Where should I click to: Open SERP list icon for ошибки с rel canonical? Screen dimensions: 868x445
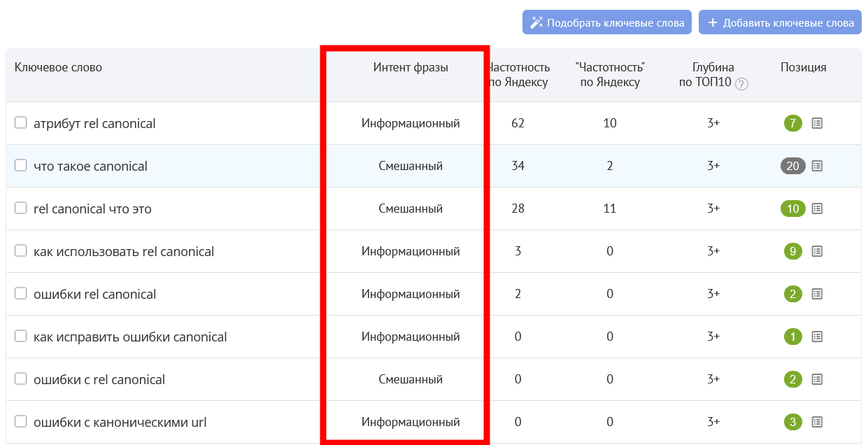817,379
